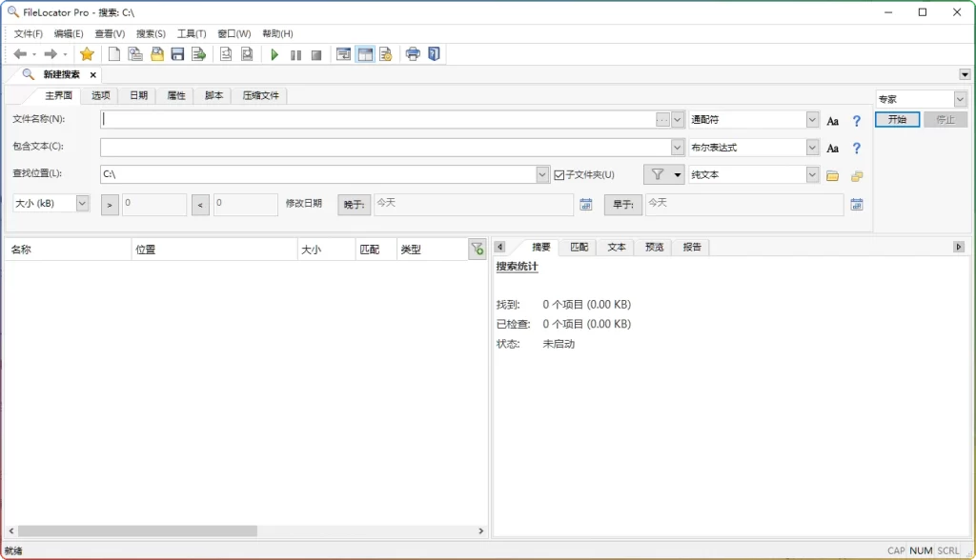Create a new search with the blank document icon
This screenshot has width=976, height=560.
113,54
